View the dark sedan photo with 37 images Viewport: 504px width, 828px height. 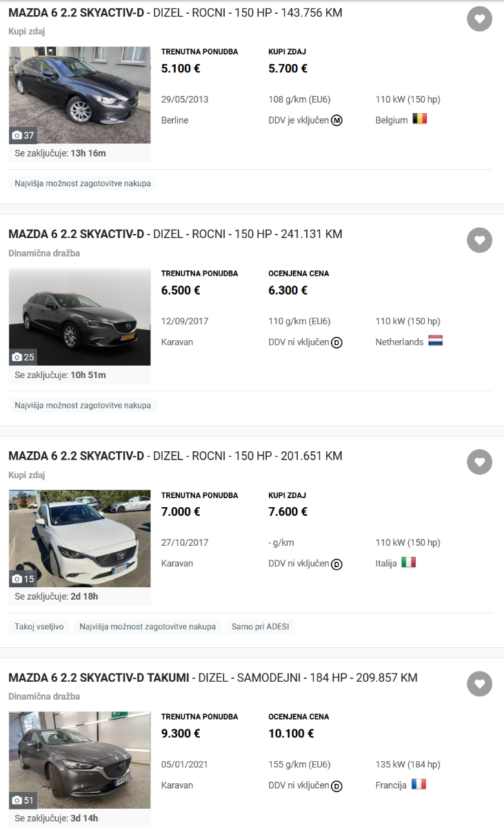[80, 95]
